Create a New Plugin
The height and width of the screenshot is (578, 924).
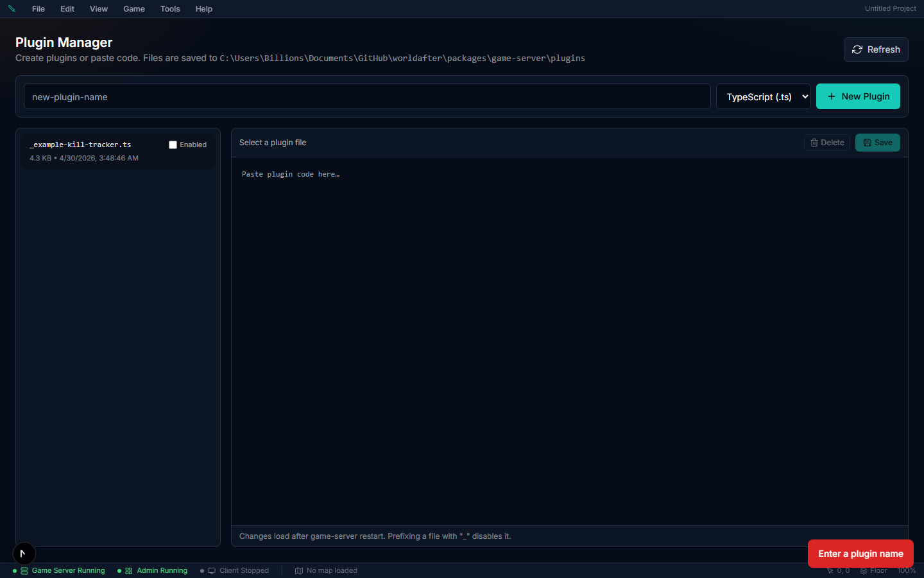tap(858, 96)
